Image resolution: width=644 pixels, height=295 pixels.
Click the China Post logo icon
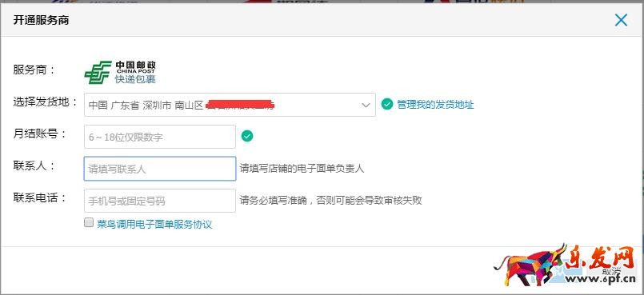98,72
